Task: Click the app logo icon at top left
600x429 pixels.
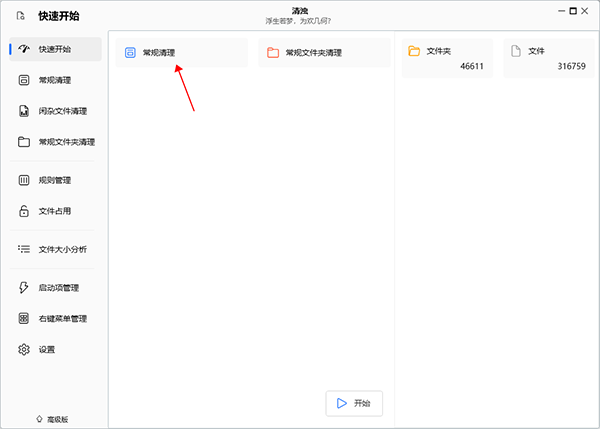Action: click(x=21, y=15)
